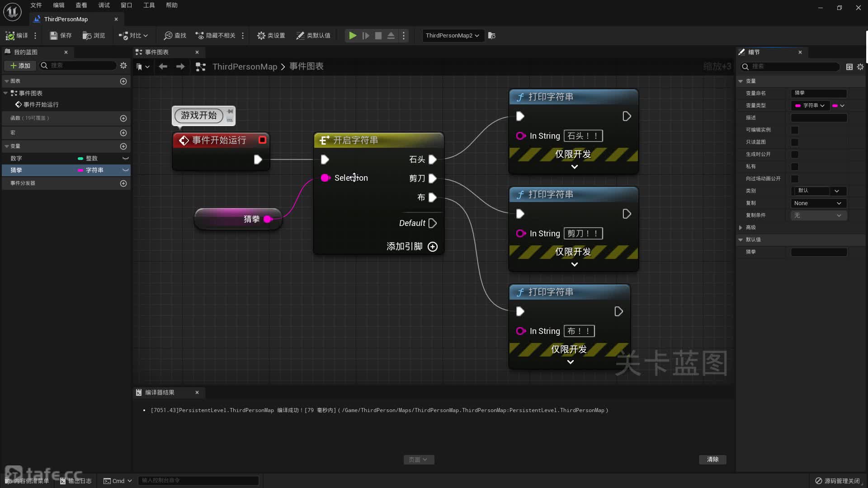Open the 编辑 menu
This screenshot has width=868, height=488.
[59, 5]
